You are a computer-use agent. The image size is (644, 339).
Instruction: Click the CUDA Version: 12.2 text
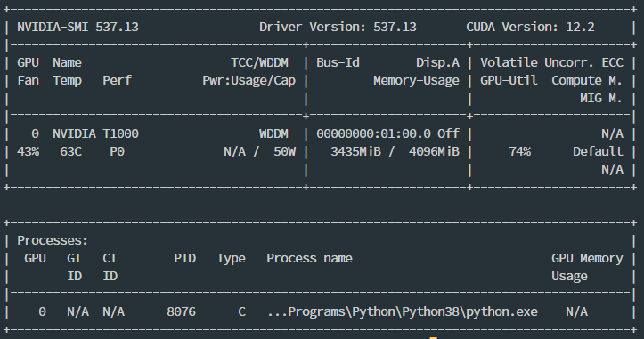[x=530, y=27]
